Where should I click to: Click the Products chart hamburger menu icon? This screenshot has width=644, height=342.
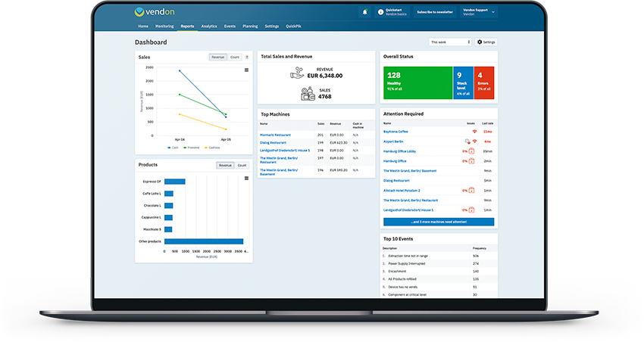246,179
